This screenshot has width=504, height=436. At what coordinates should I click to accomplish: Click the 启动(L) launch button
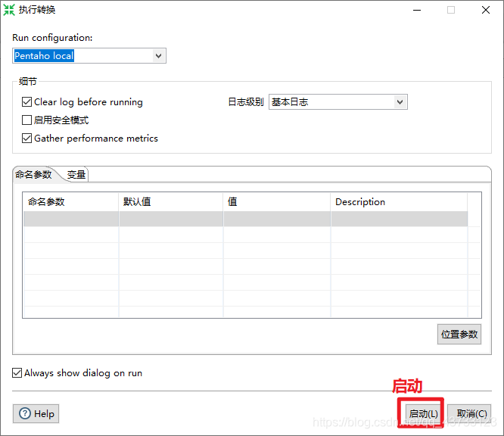click(x=423, y=414)
